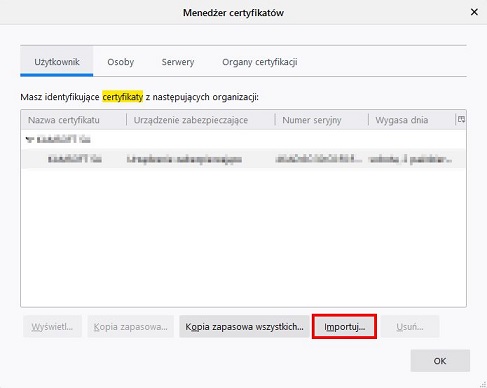Open the Osoby tab
Screen dimensions: 487x388
click(120, 62)
